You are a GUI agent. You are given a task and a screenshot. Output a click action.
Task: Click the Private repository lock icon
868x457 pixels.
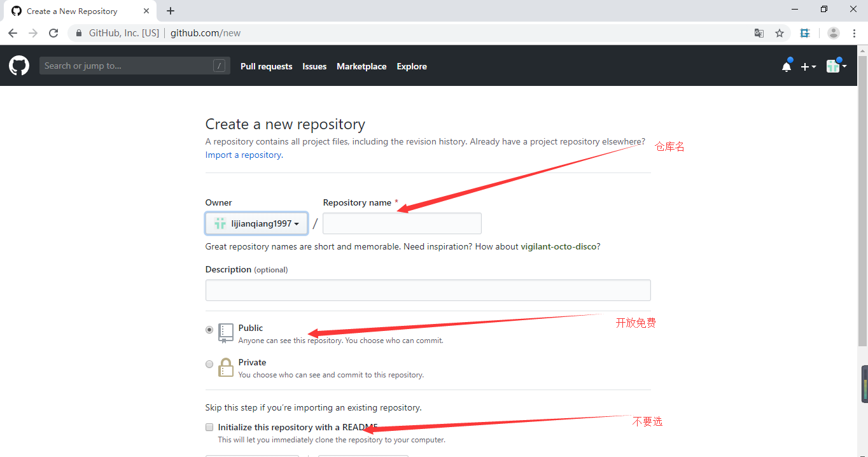click(226, 367)
